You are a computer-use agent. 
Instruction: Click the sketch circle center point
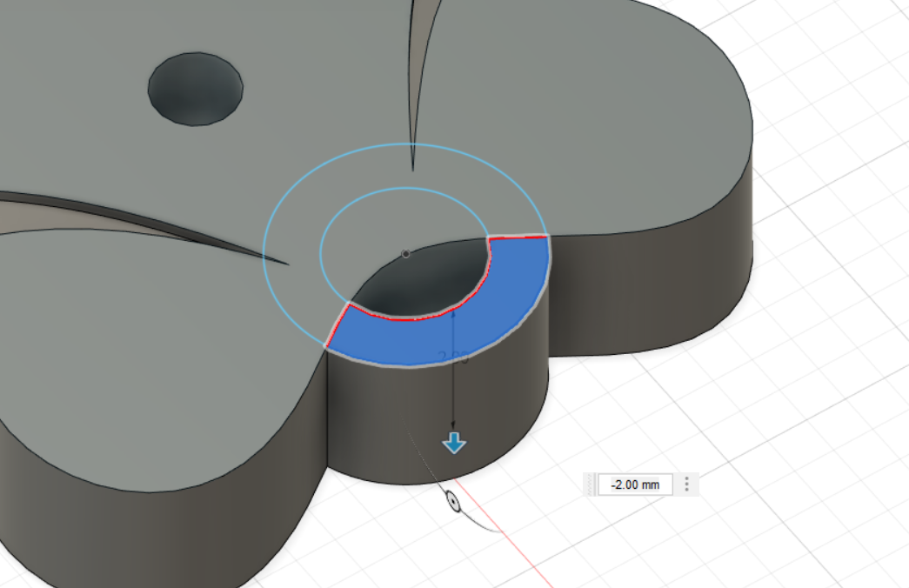(406, 254)
